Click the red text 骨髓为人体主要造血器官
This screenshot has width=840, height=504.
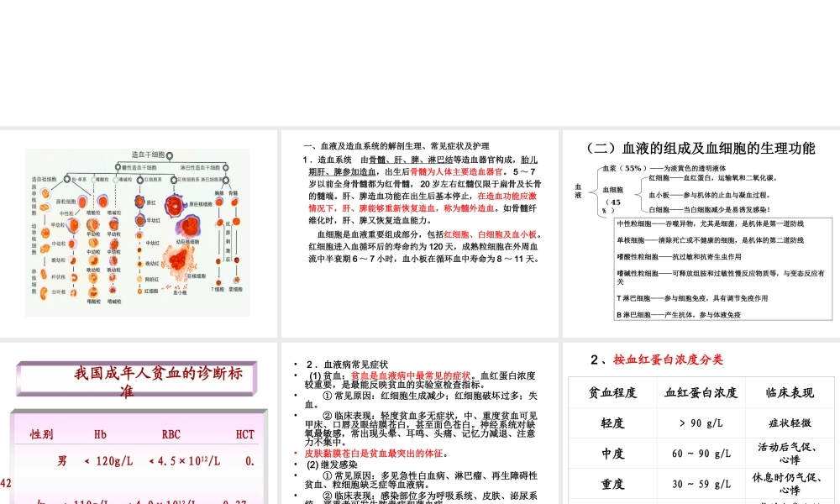click(x=456, y=172)
